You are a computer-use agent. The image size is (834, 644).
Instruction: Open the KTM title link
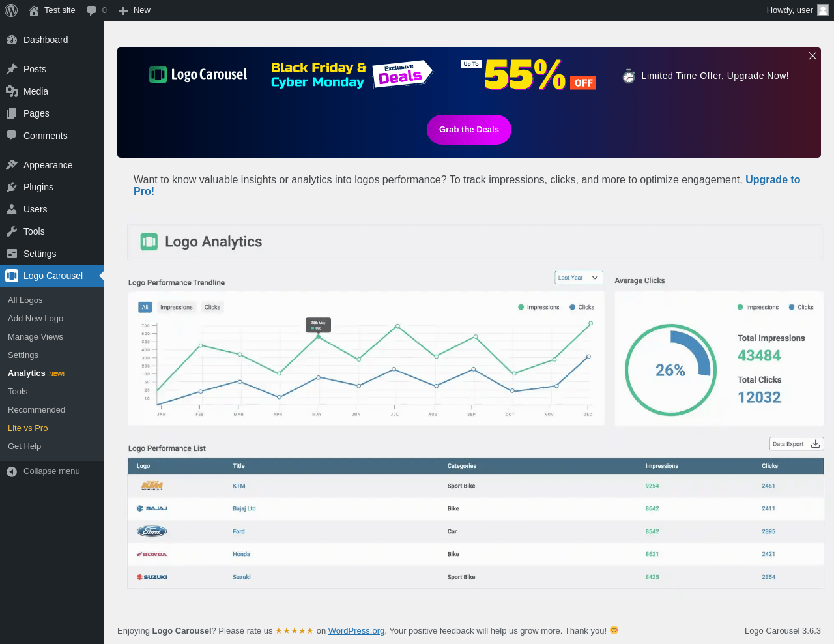point(239,486)
